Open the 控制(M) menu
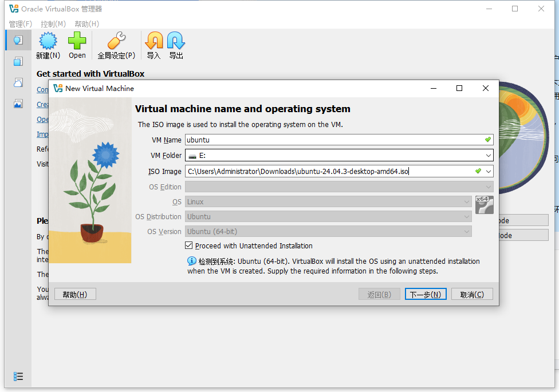This screenshot has width=559, height=392. (x=53, y=24)
